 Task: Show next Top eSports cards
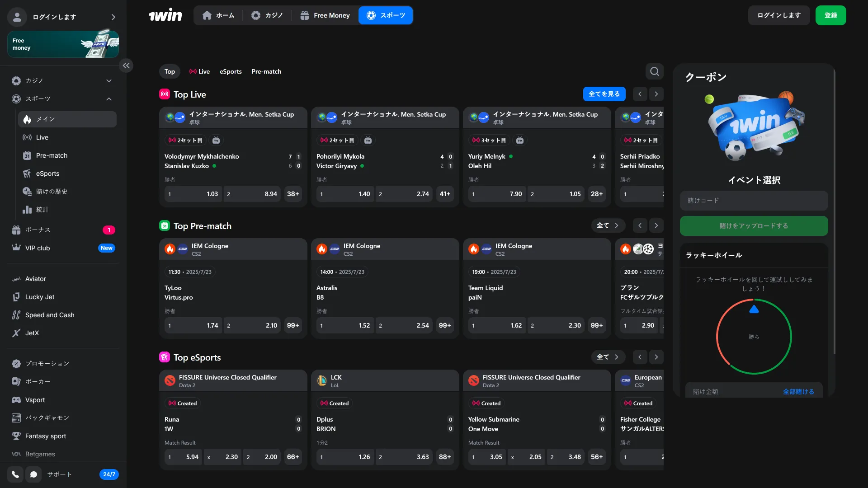[x=656, y=357]
